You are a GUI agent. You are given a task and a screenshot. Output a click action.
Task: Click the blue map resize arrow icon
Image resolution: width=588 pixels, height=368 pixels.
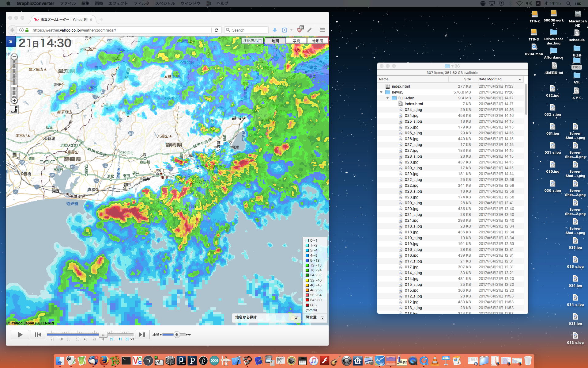coord(11,41)
